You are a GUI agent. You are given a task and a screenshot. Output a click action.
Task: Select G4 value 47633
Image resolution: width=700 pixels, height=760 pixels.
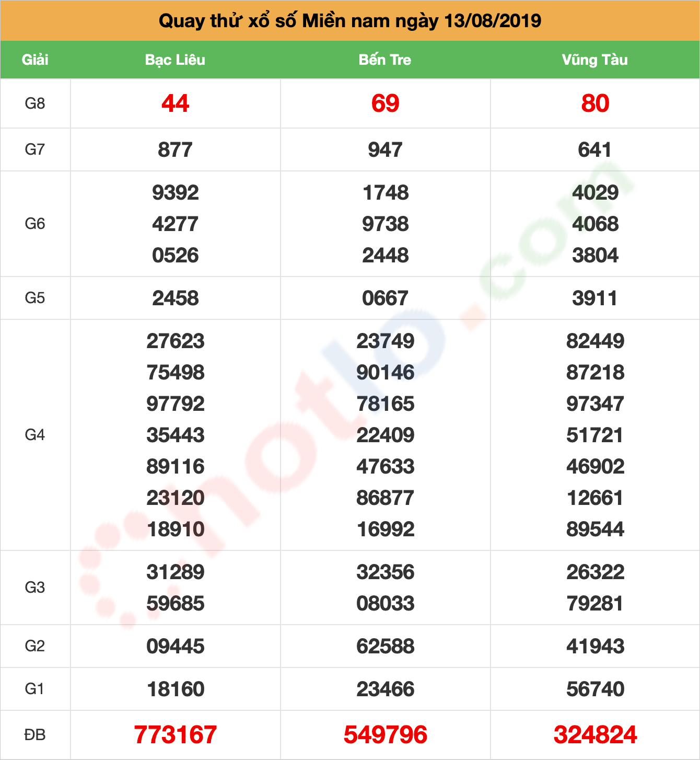[385, 467]
